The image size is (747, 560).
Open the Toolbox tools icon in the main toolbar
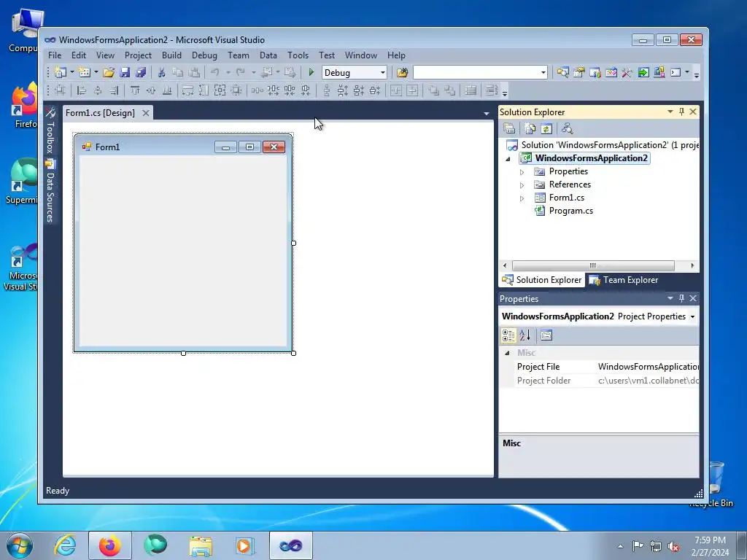[627, 72]
